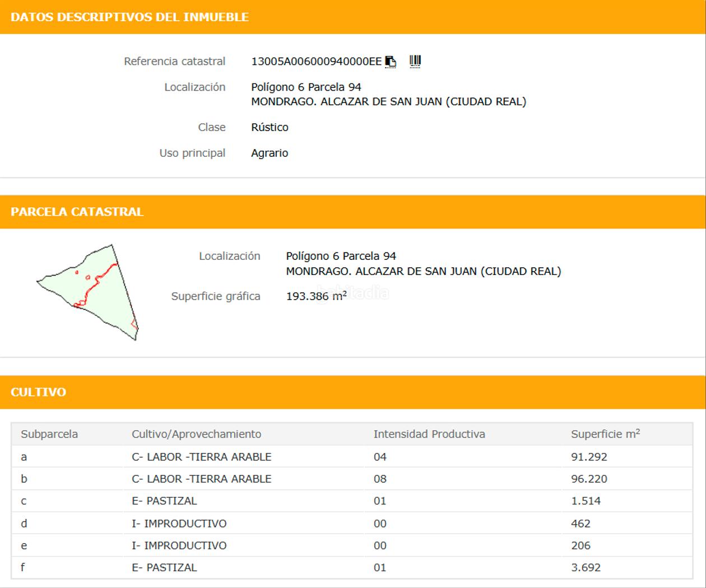Image resolution: width=706 pixels, height=588 pixels.
Task: Click the Superficie m² column header
Action: [x=605, y=434]
